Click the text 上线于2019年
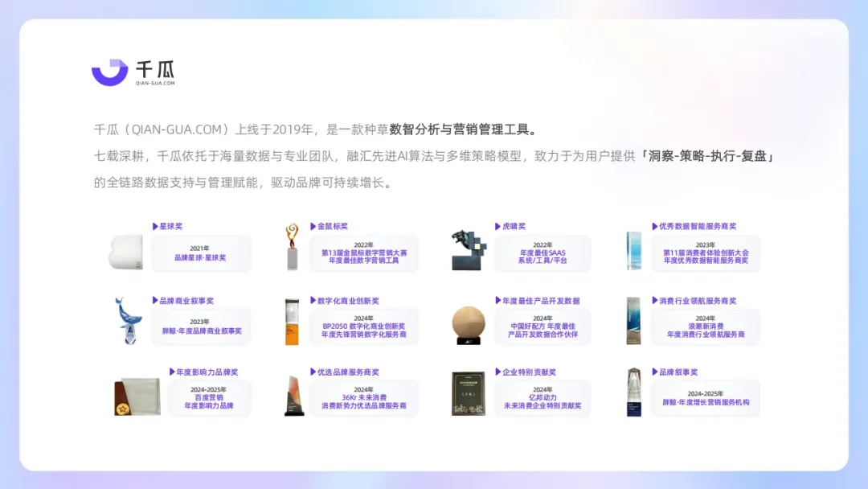The image size is (868, 489). pos(274,129)
